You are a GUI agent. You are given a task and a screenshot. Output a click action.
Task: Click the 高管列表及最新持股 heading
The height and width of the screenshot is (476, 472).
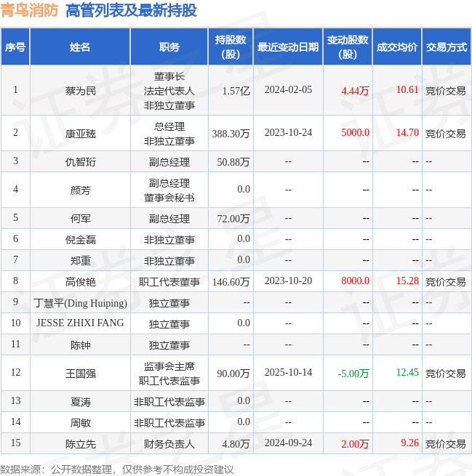pos(131,11)
